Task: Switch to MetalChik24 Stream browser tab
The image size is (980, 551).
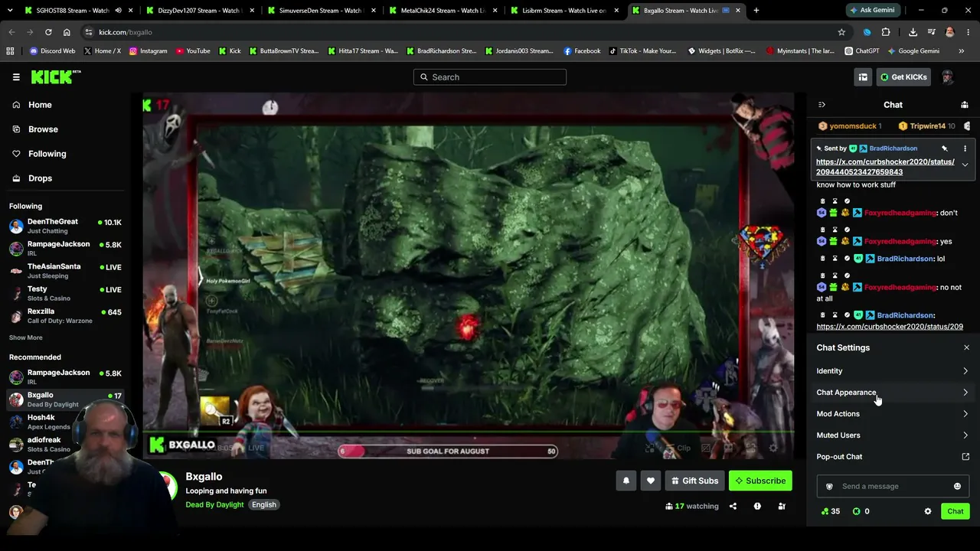Action: [x=444, y=11]
